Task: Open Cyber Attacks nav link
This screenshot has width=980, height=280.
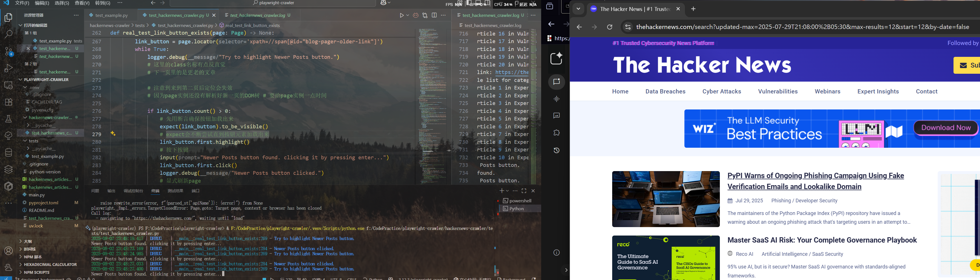Action: 722,91
